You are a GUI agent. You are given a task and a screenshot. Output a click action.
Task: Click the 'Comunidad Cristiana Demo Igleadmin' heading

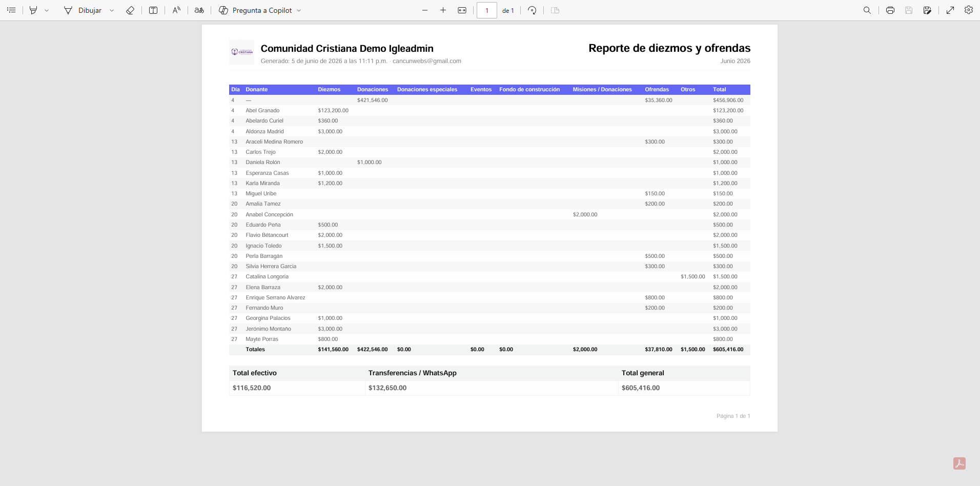(x=347, y=48)
